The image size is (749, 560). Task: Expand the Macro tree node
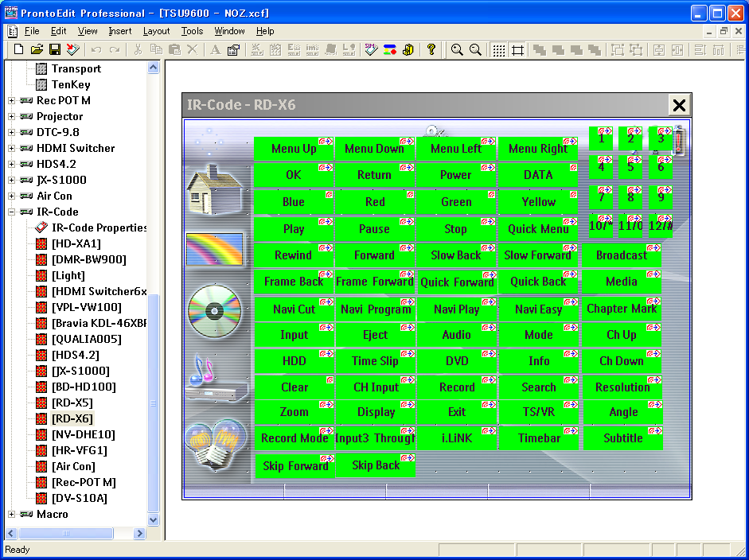[12, 514]
